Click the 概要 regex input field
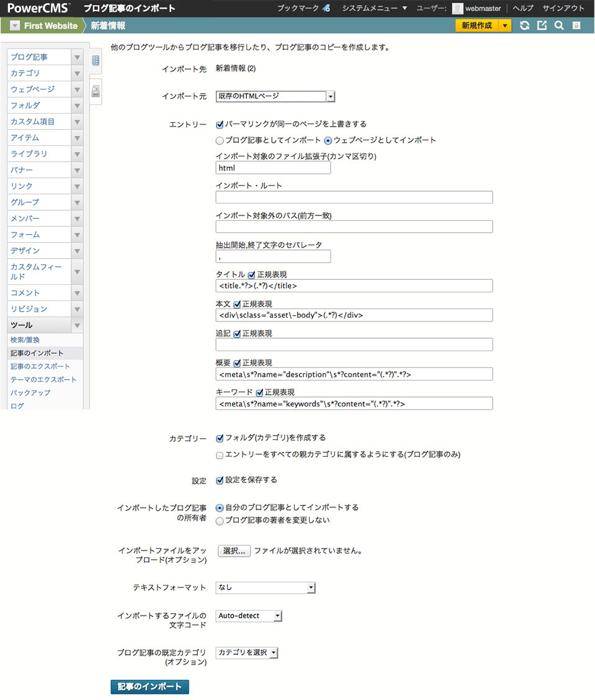595x700 pixels. coord(354,374)
